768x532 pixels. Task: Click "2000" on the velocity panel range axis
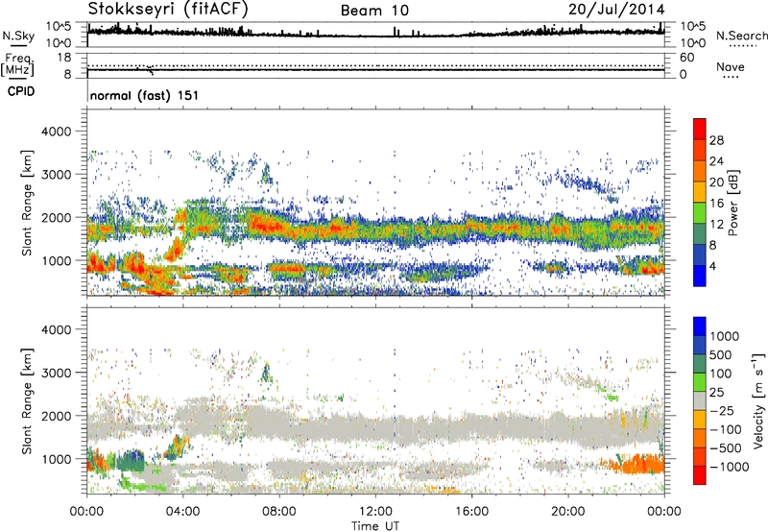(57, 416)
